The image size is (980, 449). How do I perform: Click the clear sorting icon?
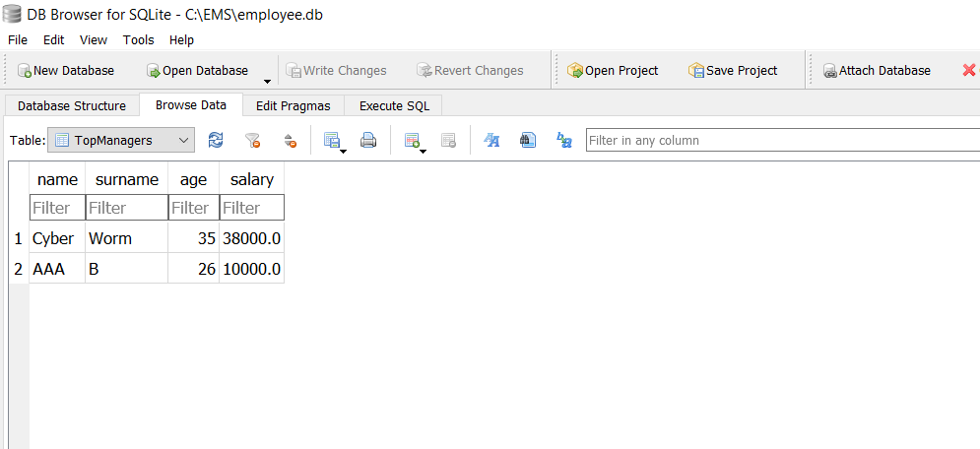coord(290,141)
